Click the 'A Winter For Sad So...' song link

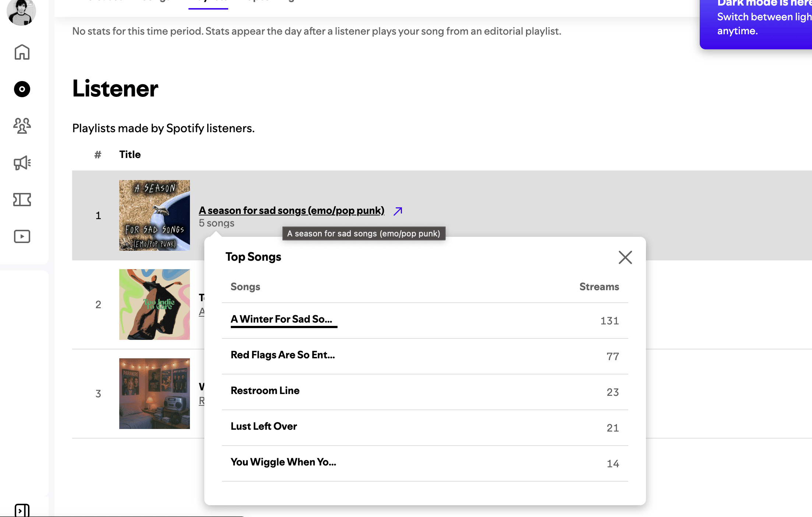(282, 319)
